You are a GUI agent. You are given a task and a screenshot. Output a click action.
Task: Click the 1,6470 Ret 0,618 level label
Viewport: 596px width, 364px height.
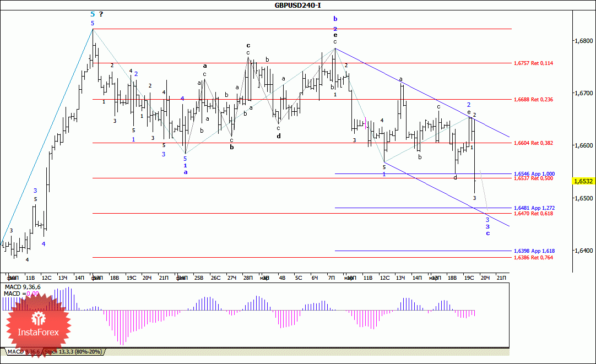tap(533, 214)
